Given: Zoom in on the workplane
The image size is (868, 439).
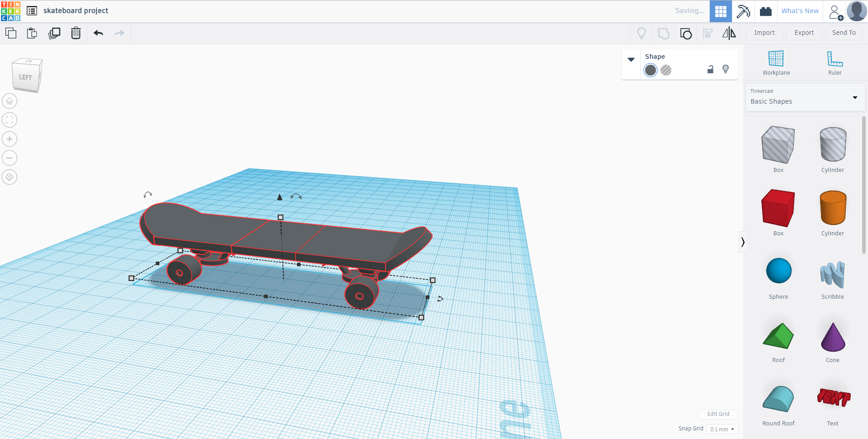Looking at the screenshot, I should point(9,139).
